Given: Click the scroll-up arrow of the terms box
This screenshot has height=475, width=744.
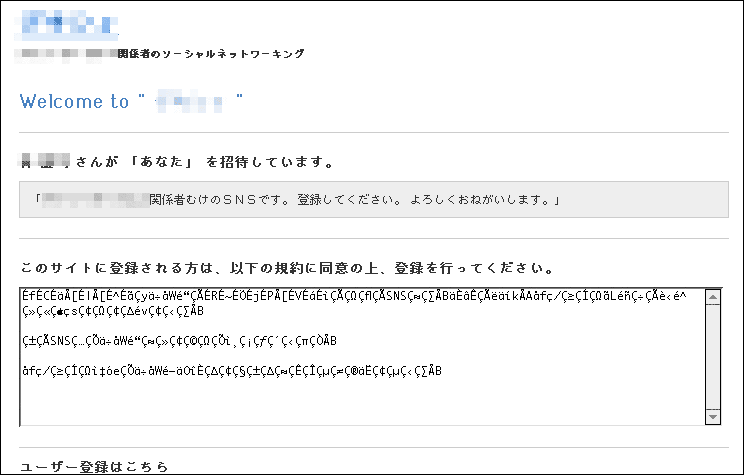Looking at the screenshot, I should click(713, 296).
